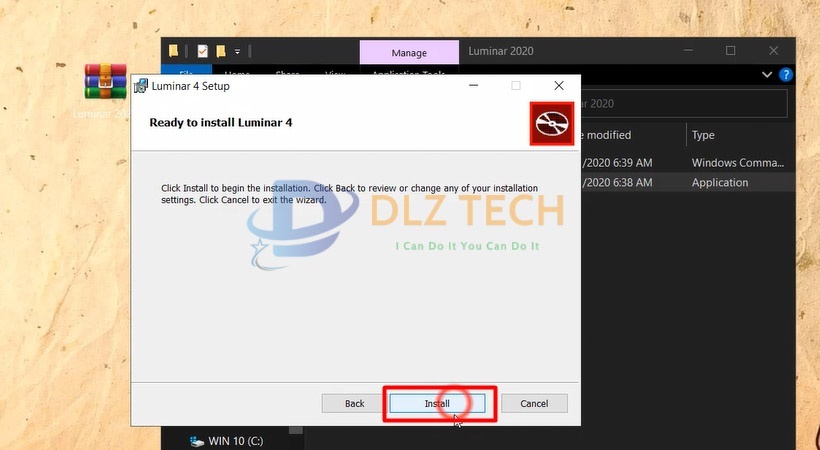Cancel the Luminar 4 setup wizard
820x450 pixels.
[534, 403]
